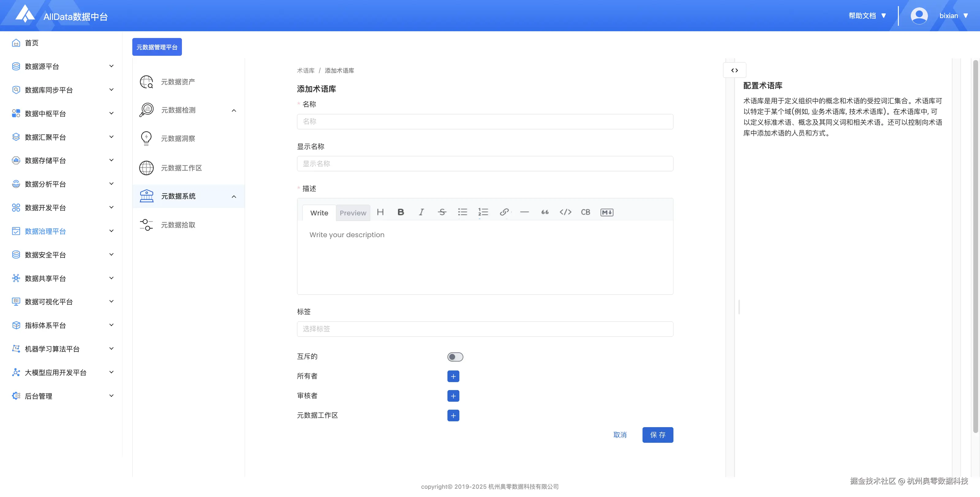Click the Italic formatting icon
Screen dimensions: 980x497
point(421,212)
